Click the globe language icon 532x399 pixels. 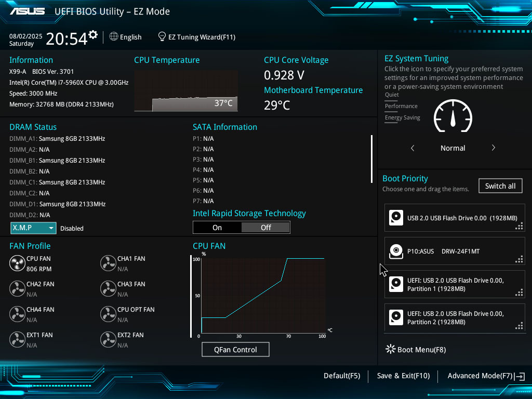tap(114, 36)
